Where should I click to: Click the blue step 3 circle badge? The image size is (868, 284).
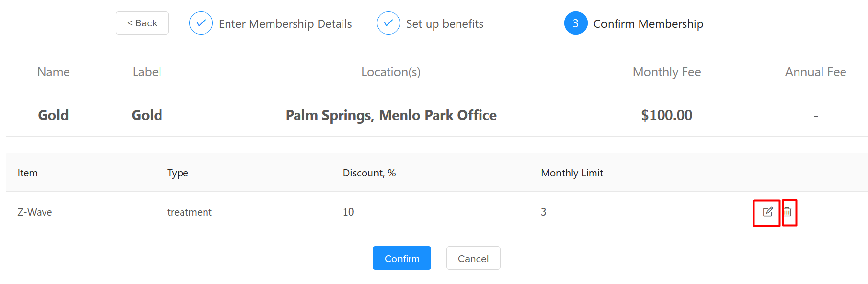click(x=575, y=23)
